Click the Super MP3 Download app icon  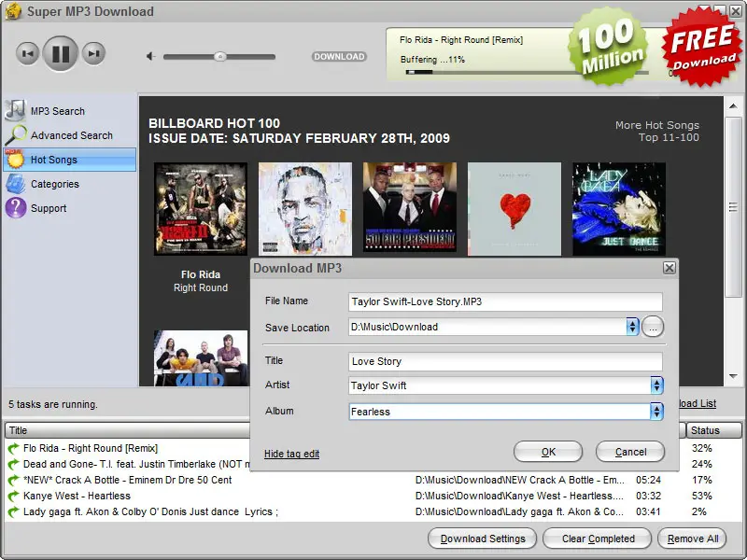pos(13,10)
